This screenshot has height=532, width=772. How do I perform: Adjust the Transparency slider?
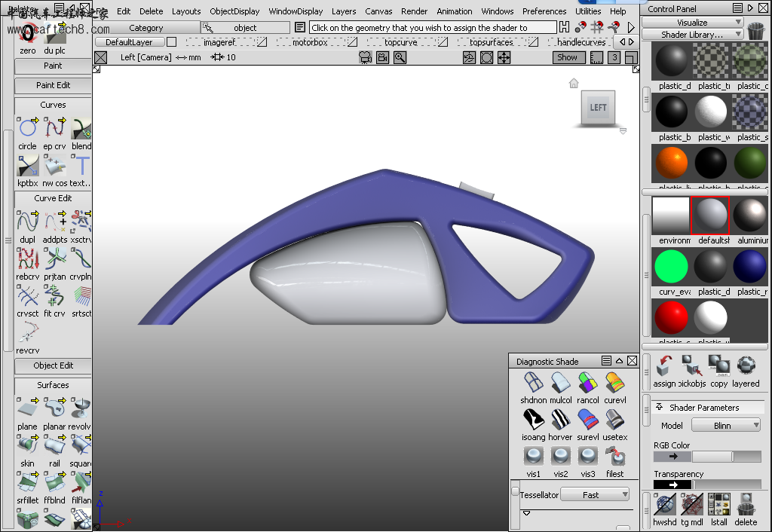pyautogui.click(x=726, y=485)
